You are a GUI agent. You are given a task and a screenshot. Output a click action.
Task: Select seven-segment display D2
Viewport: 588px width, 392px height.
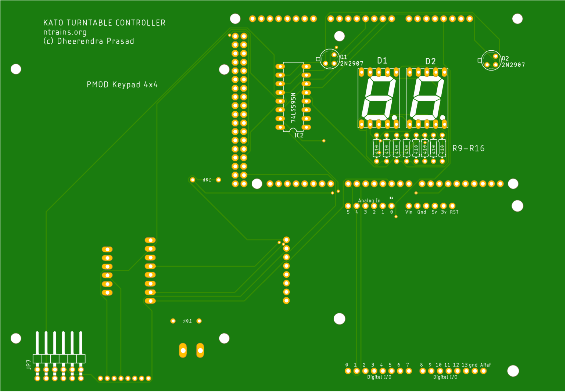(426, 97)
